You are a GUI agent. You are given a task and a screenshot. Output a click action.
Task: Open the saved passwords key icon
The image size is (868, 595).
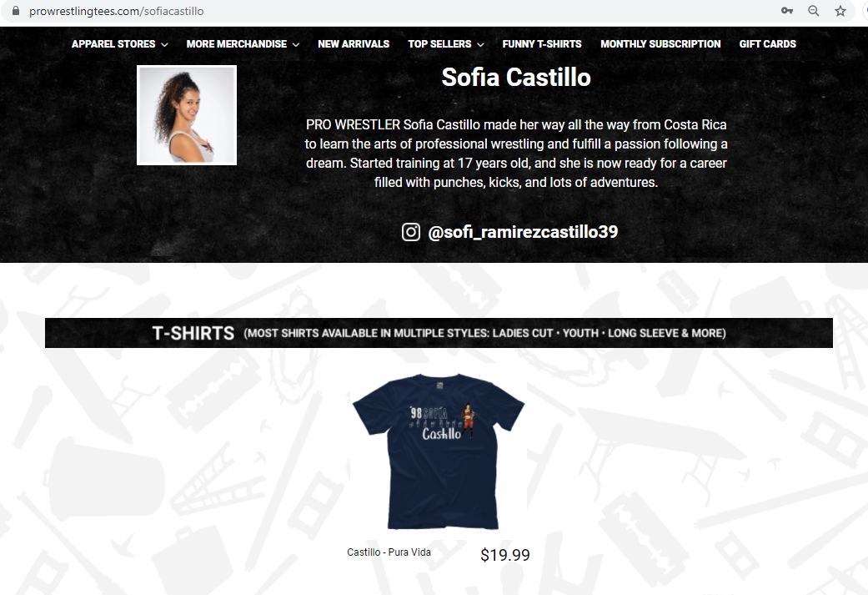click(x=786, y=11)
